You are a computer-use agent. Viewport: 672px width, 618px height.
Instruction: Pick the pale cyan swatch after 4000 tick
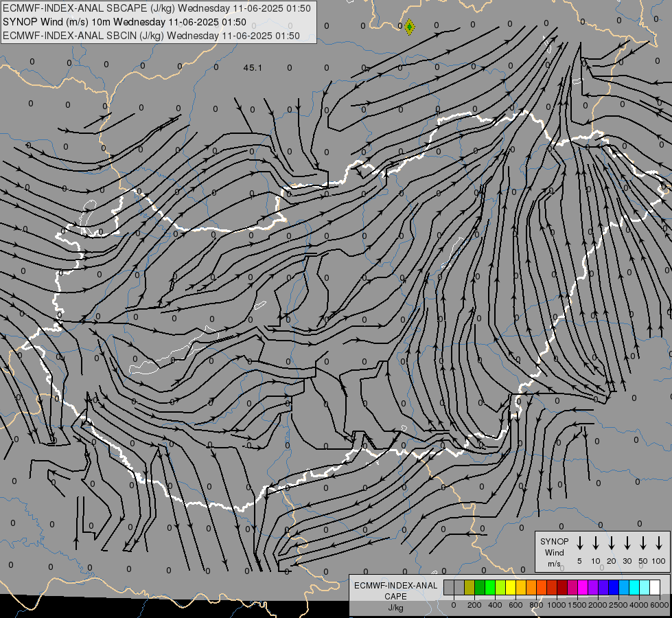pyautogui.click(x=645, y=587)
